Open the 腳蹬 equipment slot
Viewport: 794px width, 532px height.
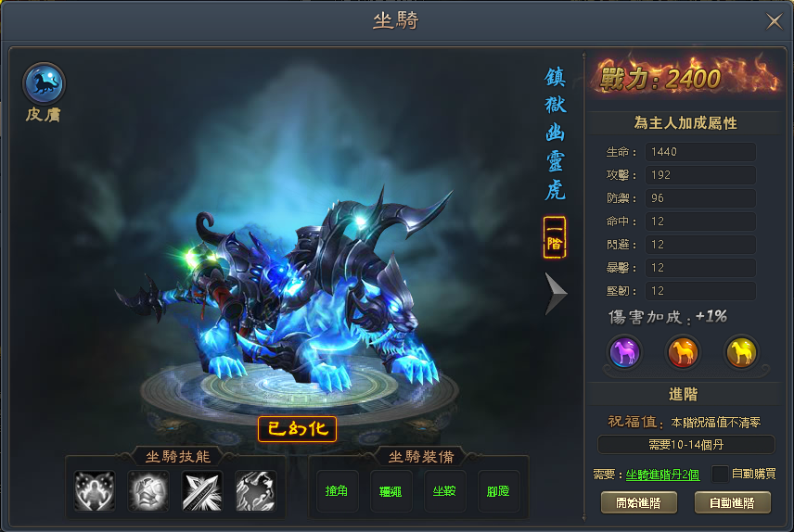498,490
